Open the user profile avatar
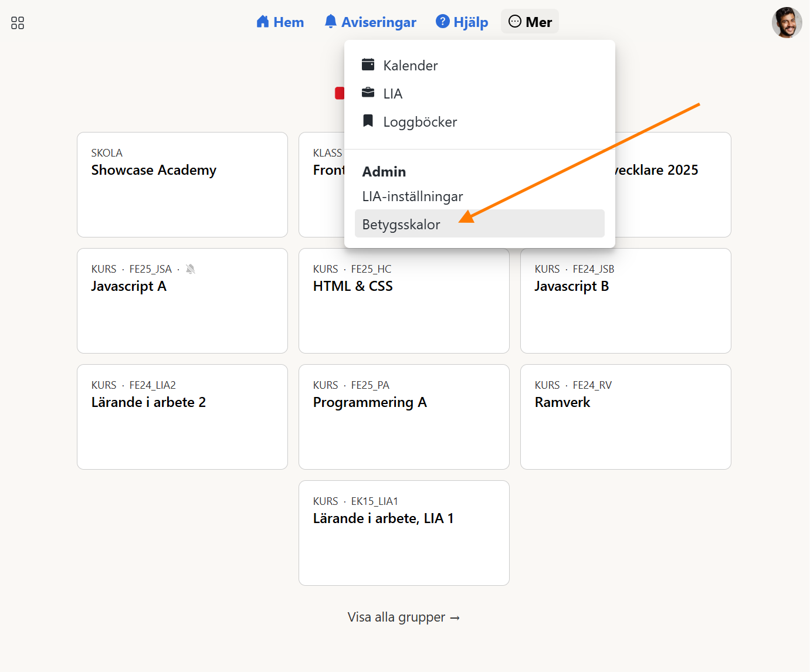Viewport: 810px width, 672px height. tap(787, 23)
